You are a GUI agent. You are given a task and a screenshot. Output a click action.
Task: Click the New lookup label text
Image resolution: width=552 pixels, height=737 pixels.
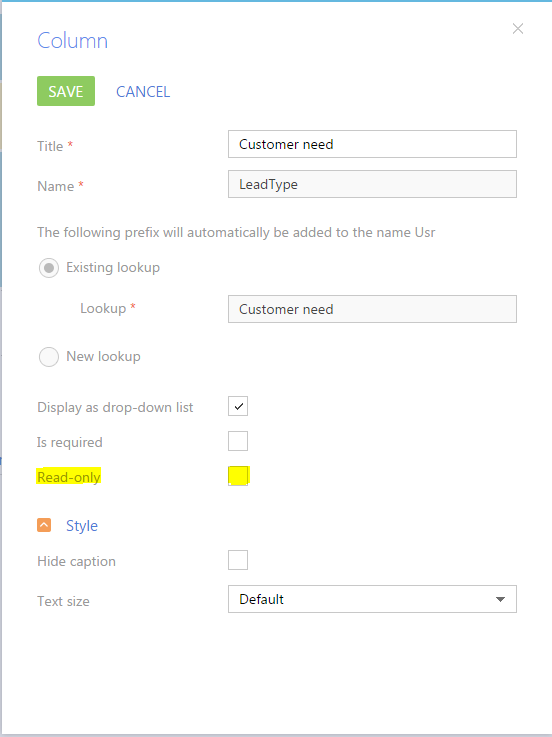tap(103, 356)
